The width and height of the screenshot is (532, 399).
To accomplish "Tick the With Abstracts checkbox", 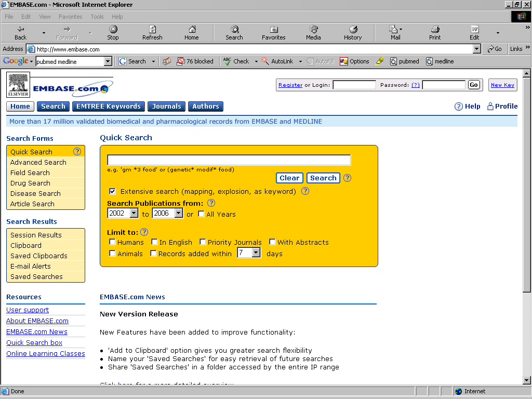I will [x=272, y=242].
